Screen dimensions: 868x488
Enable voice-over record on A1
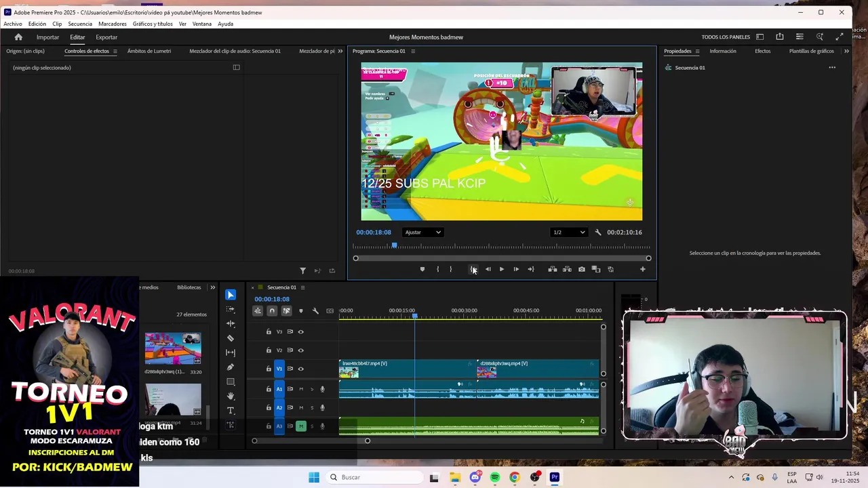[x=322, y=389]
